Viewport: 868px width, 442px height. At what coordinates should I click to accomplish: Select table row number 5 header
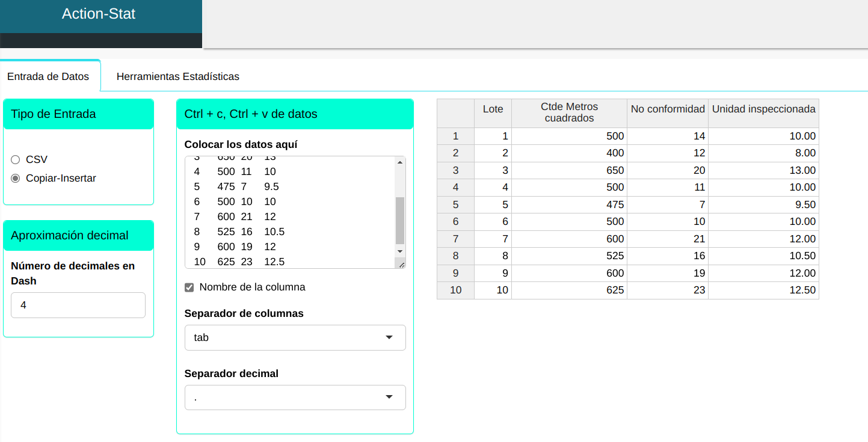pyautogui.click(x=455, y=204)
